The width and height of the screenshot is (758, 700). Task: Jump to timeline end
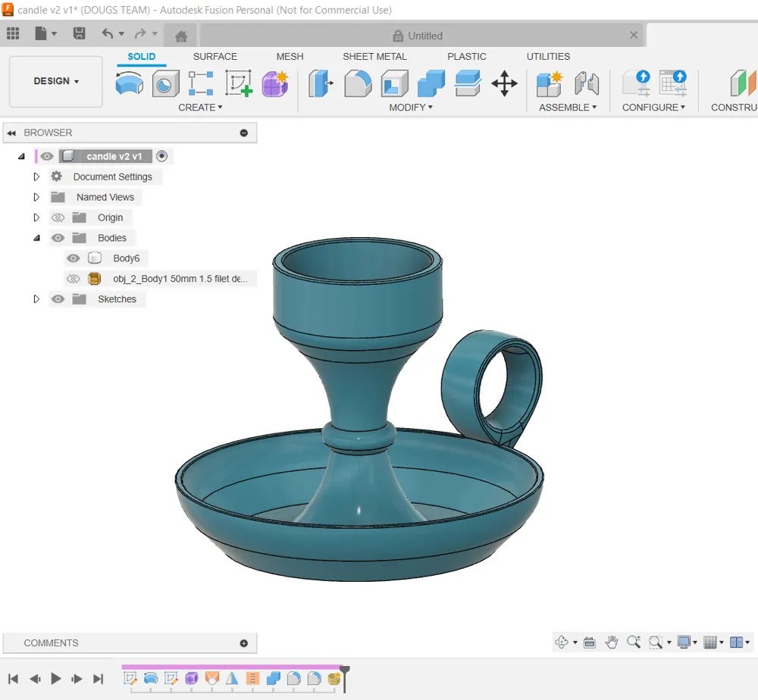point(98,679)
